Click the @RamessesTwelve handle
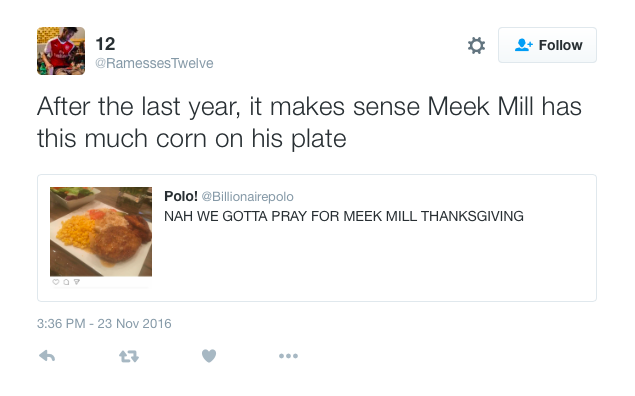 [x=154, y=63]
